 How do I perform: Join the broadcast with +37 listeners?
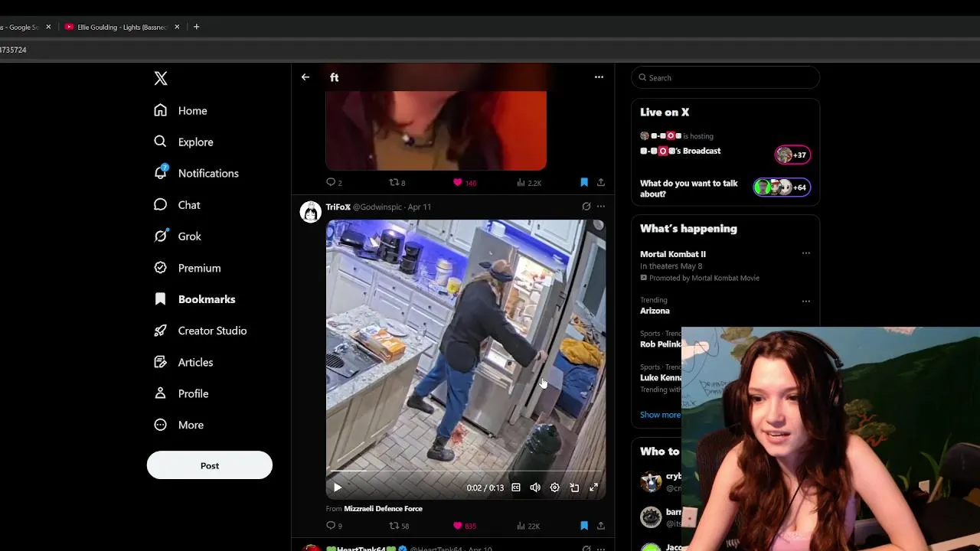[x=793, y=155]
